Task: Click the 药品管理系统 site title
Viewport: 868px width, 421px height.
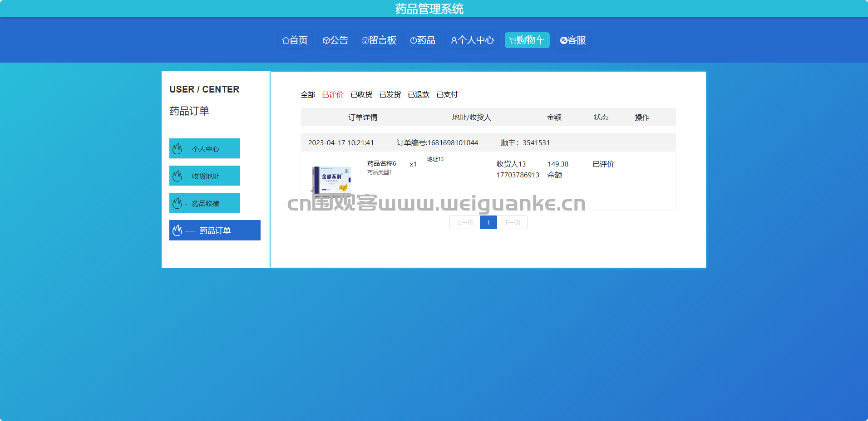Action: click(x=429, y=9)
